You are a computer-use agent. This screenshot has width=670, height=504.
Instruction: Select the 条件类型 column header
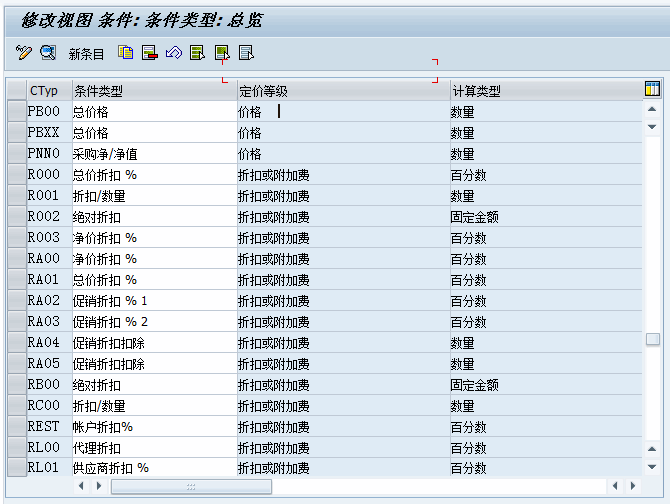[x=155, y=91]
